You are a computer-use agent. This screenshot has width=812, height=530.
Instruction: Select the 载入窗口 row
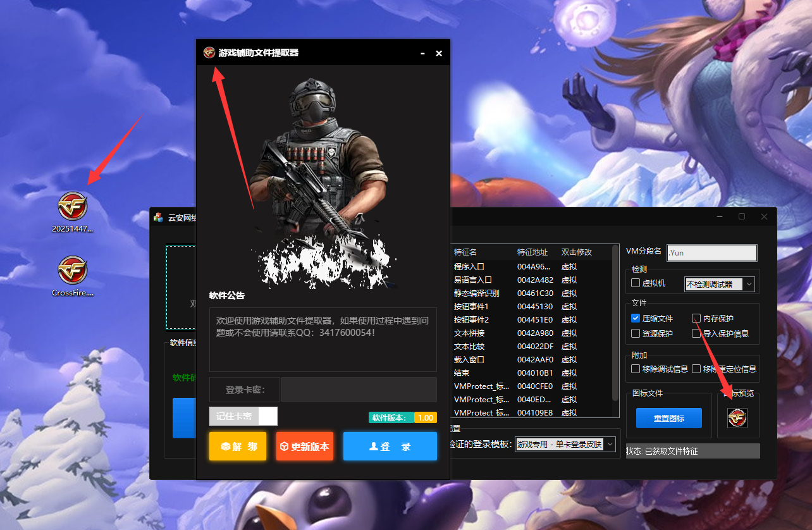[x=531, y=360]
